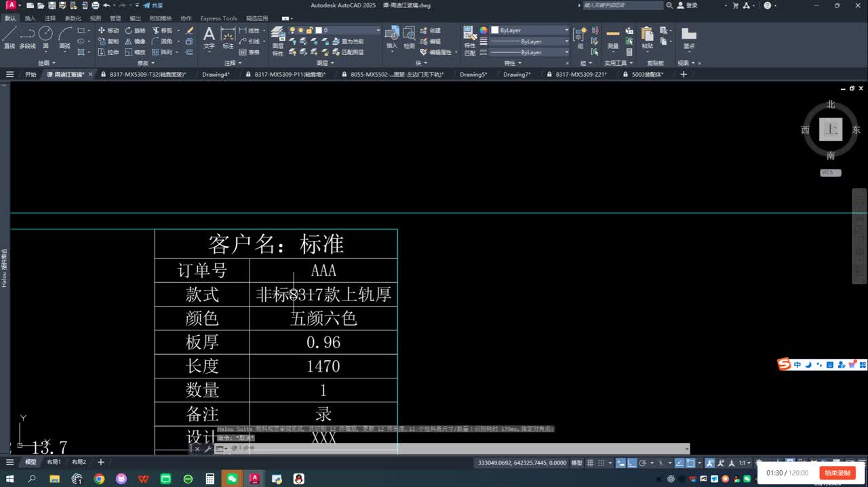Screen dimensions: 868x487
Task: Toggle grid display in status bar
Action: point(591,463)
